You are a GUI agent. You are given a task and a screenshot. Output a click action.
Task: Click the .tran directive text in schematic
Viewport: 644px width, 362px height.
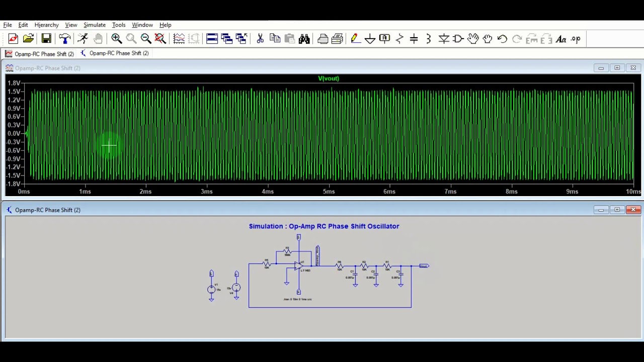coord(297,299)
